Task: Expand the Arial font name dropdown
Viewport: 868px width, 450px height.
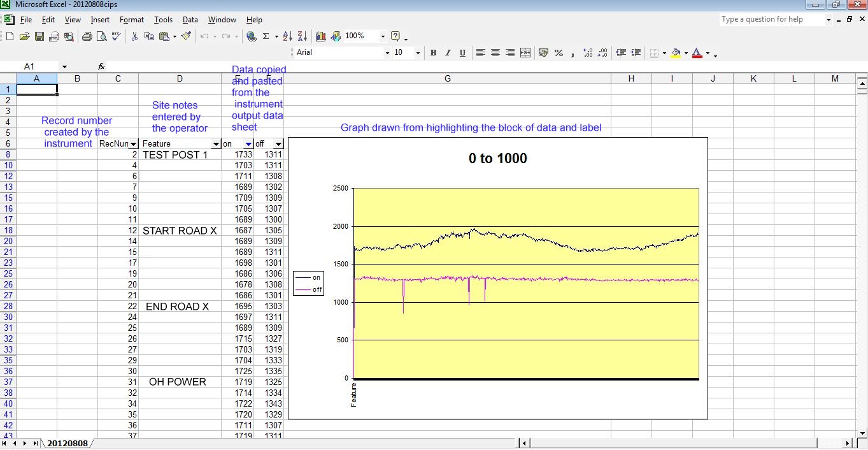Action: [387, 53]
